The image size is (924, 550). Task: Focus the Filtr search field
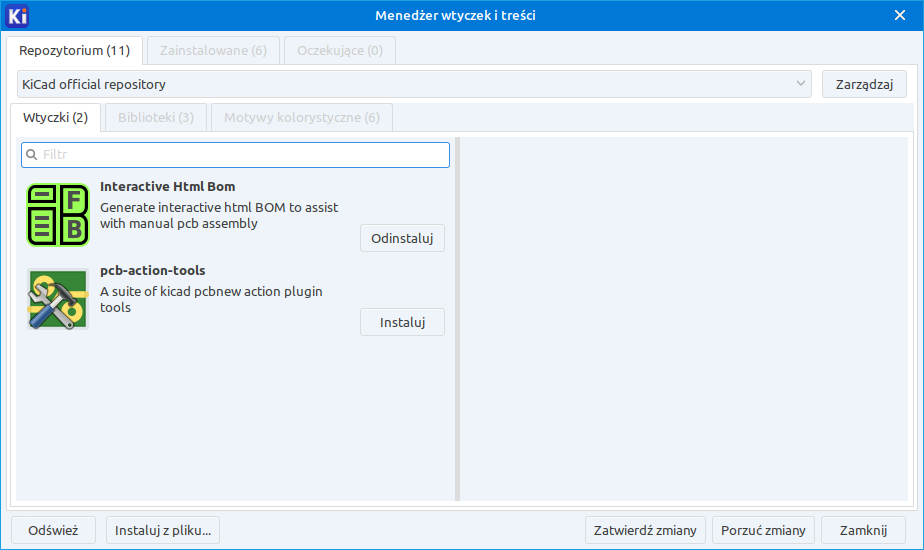click(235, 154)
